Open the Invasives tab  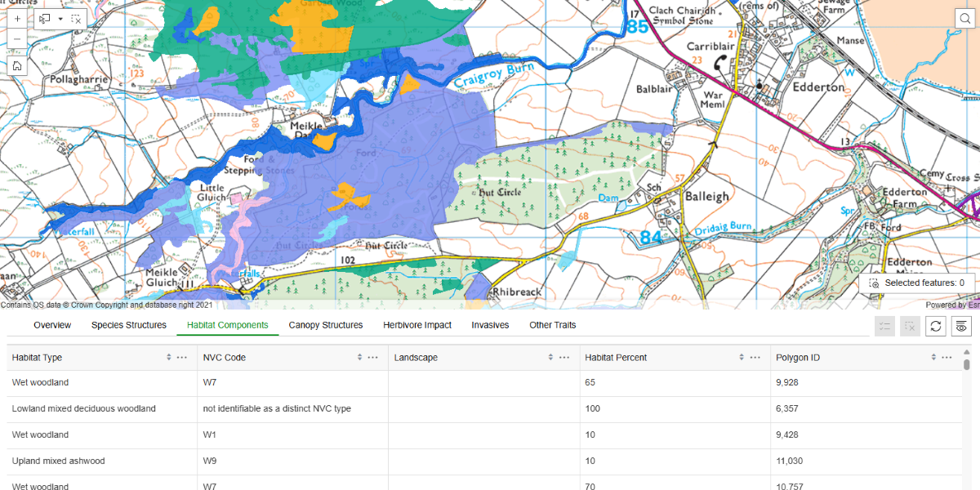(490, 325)
